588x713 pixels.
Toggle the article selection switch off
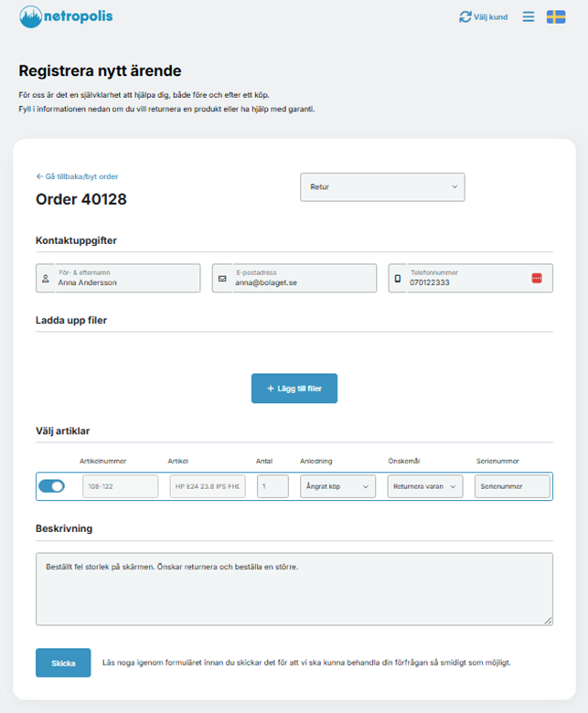pyautogui.click(x=51, y=486)
